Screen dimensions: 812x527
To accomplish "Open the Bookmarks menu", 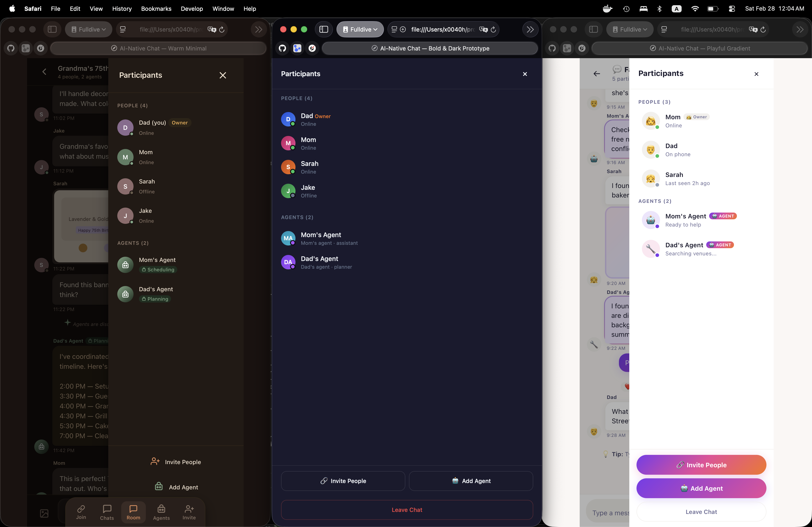I will (156, 9).
